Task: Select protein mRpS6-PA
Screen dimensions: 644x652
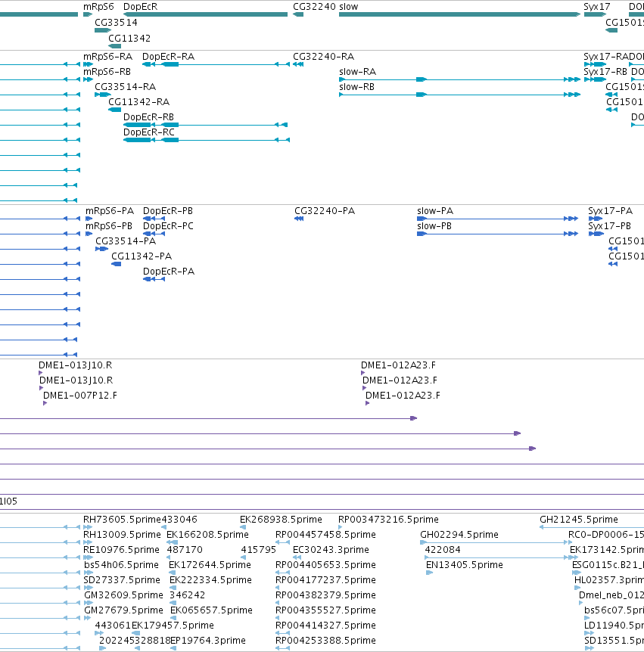Action: [x=110, y=211]
